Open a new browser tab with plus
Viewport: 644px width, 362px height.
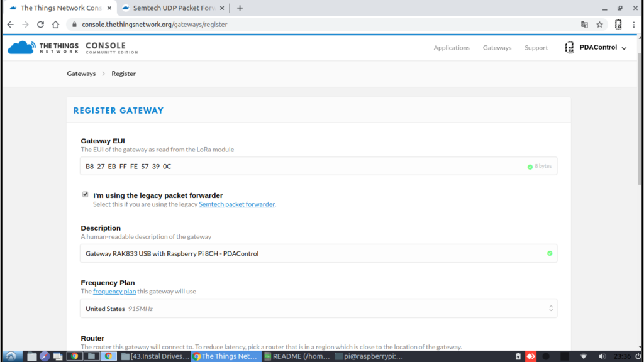(240, 8)
